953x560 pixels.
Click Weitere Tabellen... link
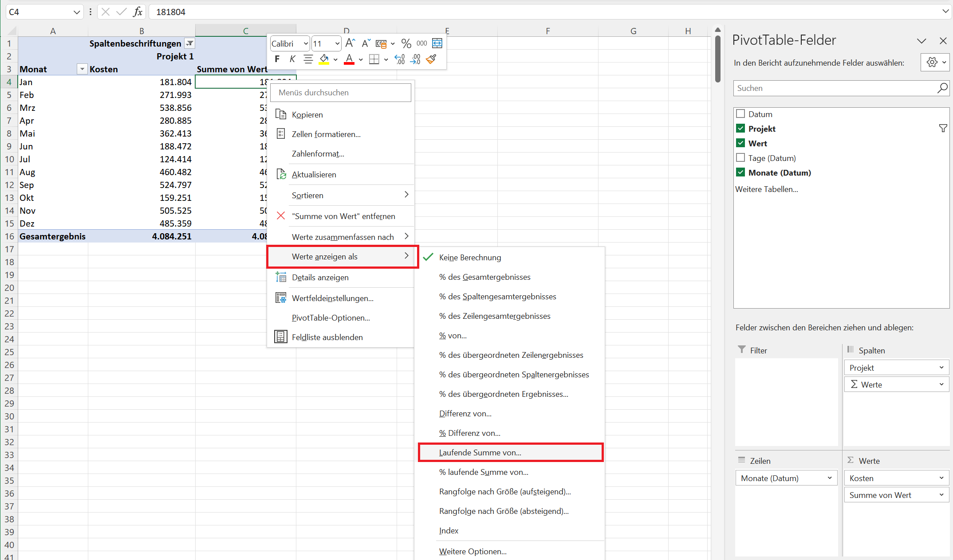(766, 189)
